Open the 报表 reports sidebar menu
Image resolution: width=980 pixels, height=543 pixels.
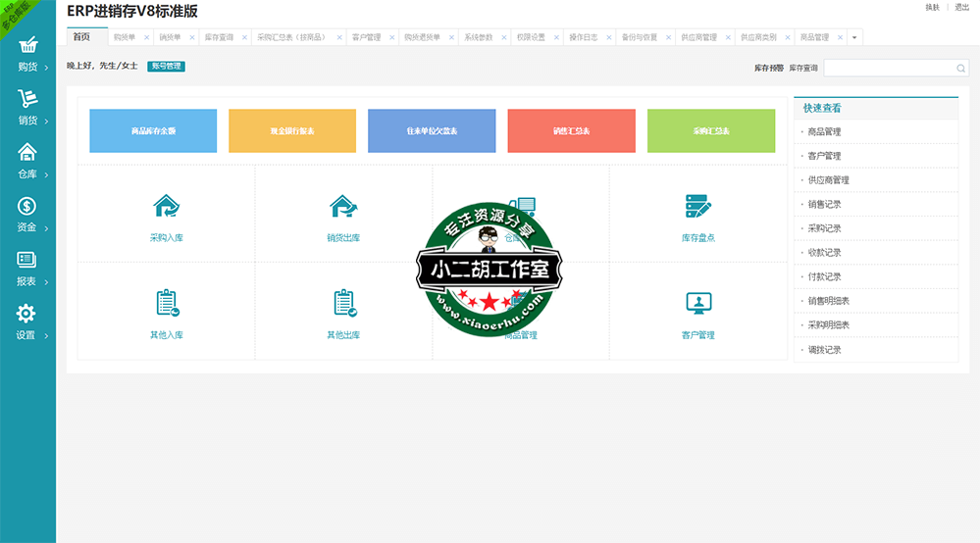tap(27, 270)
